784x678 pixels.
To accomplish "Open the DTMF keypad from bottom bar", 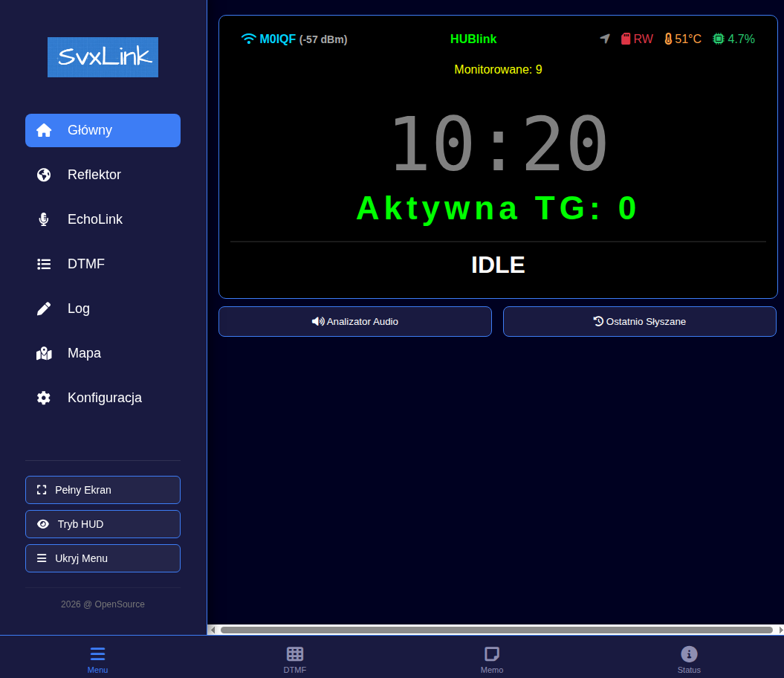I will (x=295, y=659).
